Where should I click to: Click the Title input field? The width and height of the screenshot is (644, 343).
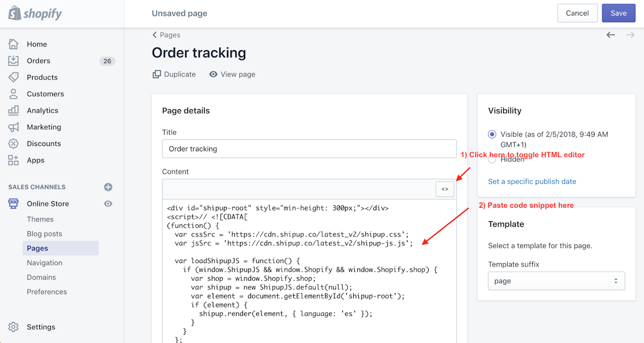click(309, 149)
